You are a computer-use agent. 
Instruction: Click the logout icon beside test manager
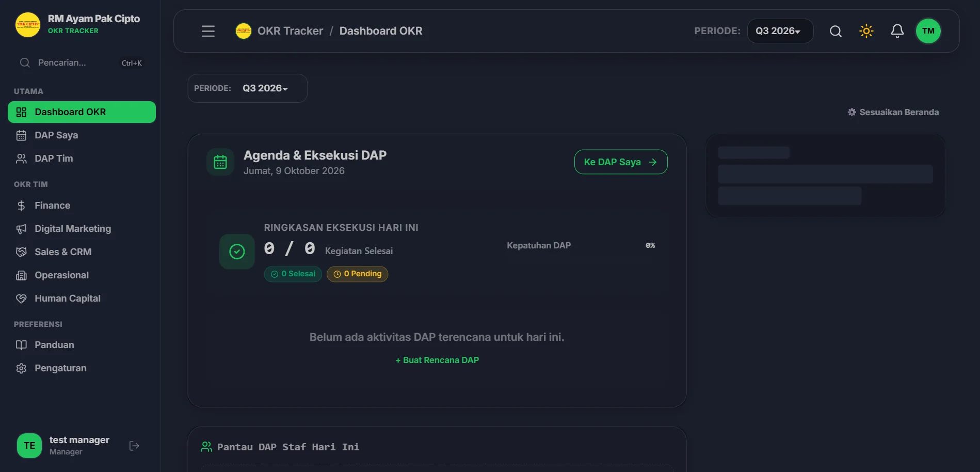point(134,446)
